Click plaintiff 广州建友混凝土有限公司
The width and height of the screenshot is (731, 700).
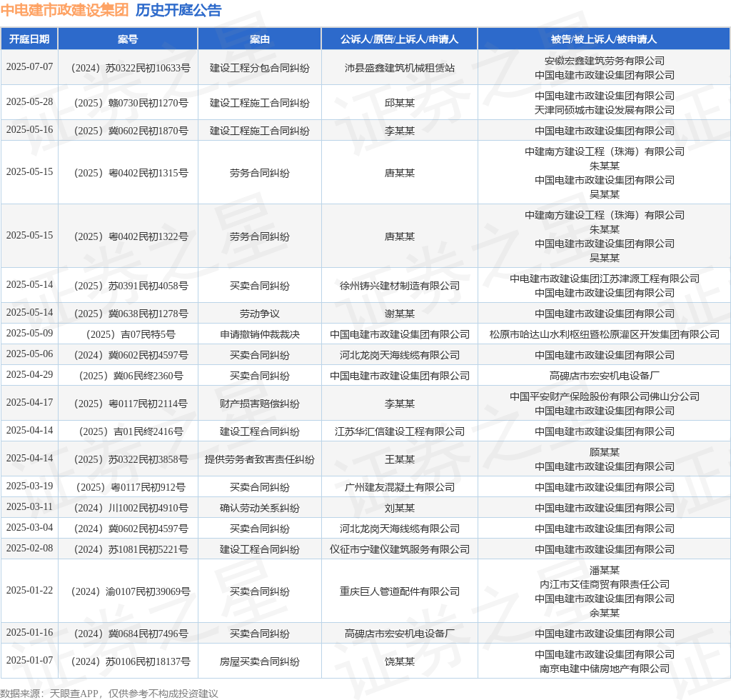pos(400,487)
